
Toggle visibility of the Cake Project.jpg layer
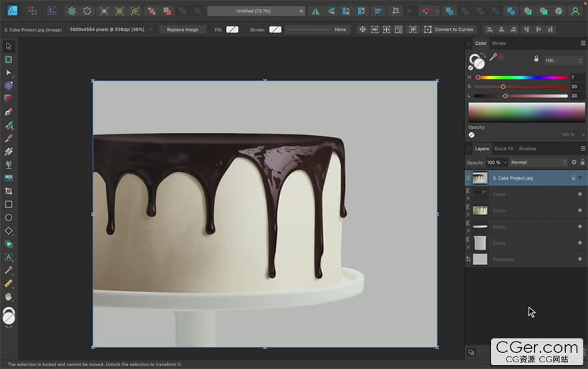tap(579, 178)
